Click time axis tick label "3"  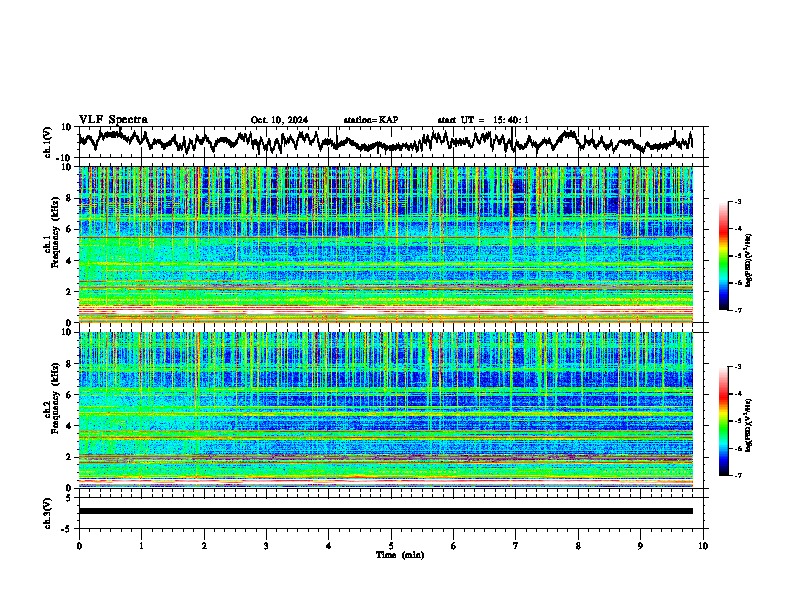click(266, 546)
